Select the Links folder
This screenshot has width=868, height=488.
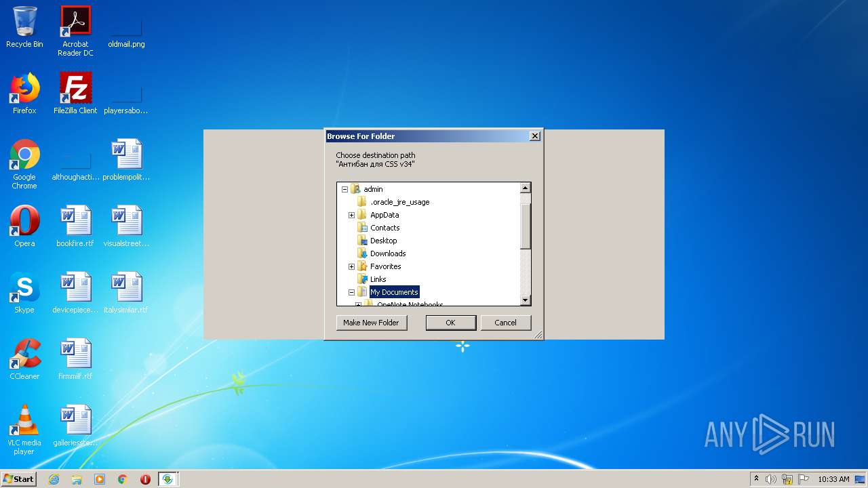coord(378,279)
